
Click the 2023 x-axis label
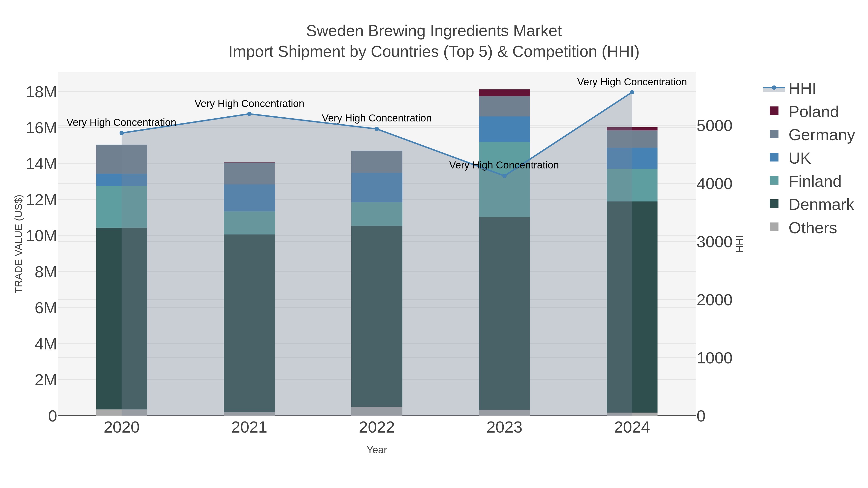(x=504, y=428)
